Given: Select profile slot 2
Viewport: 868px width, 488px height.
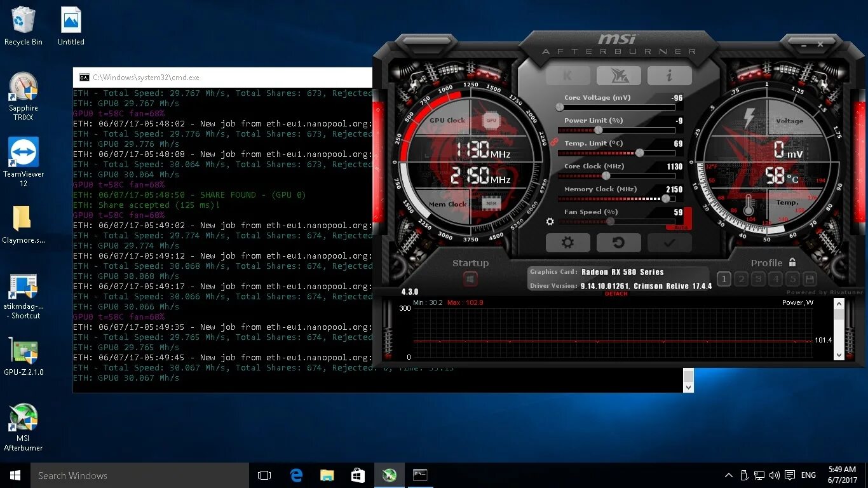Looking at the screenshot, I should 741,279.
